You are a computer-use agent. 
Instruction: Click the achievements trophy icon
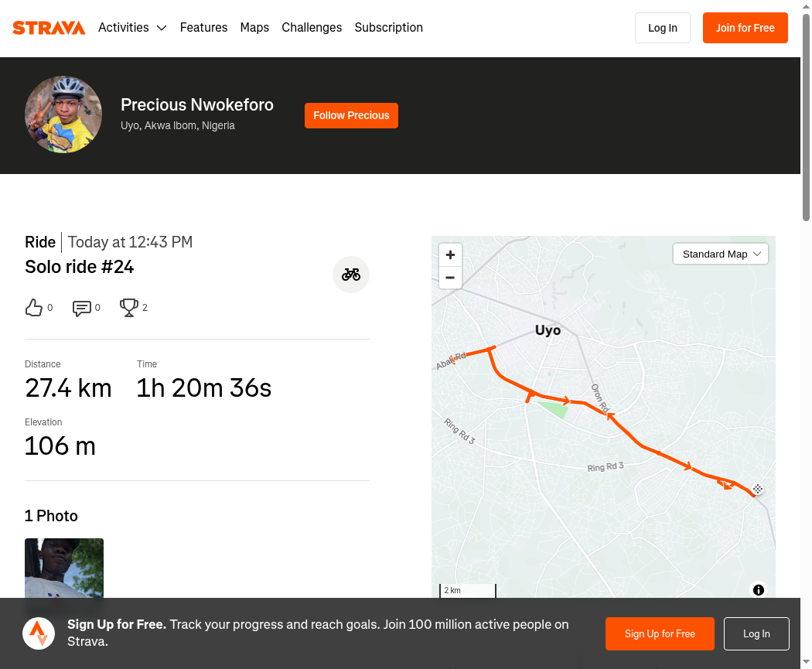point(129,308)
